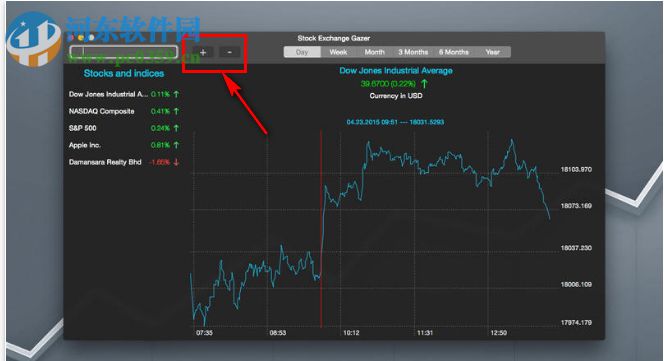664x361 pixels.
Task: Click the Currency in USD label
Action: (396, 96)
